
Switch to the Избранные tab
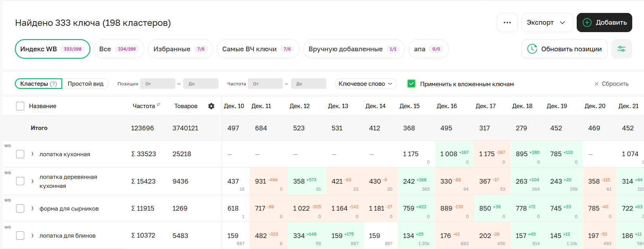coord(180,49)
